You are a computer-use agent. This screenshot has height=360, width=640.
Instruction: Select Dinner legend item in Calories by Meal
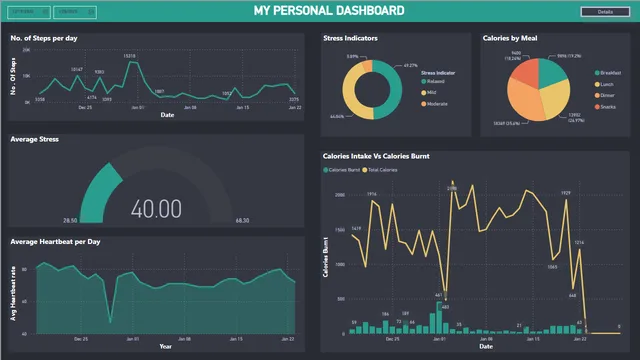605,96
